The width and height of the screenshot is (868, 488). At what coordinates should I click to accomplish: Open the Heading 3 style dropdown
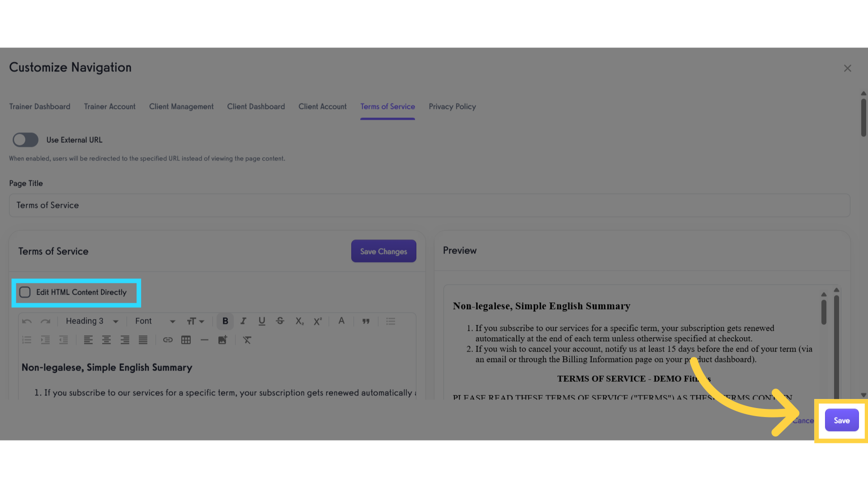click(x=92, y=321)
